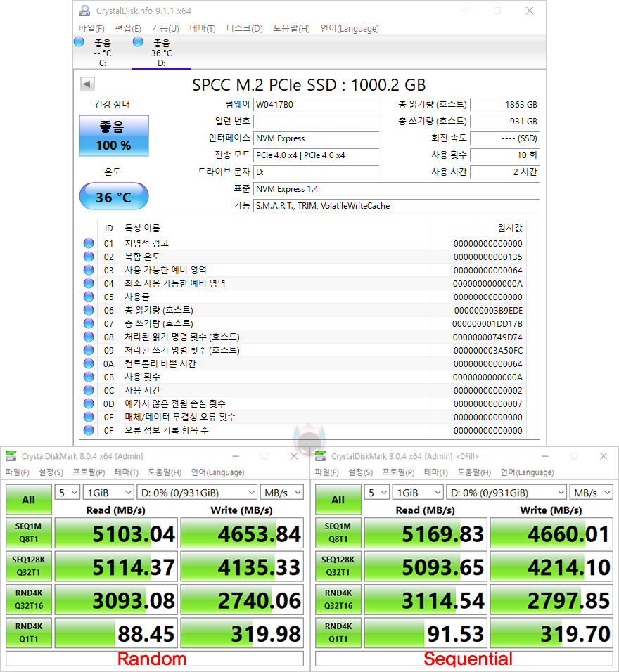Image resolution: width=619 pixels, height=672 pixels.
Task: Start RND4K Q1T1 test in left CrystalDiskMark
Action: (x=29, y=633)
